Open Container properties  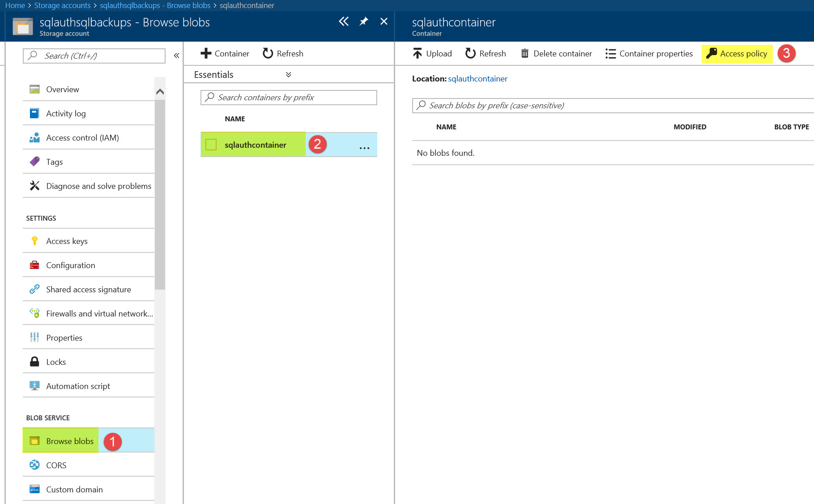click(649, 53)
